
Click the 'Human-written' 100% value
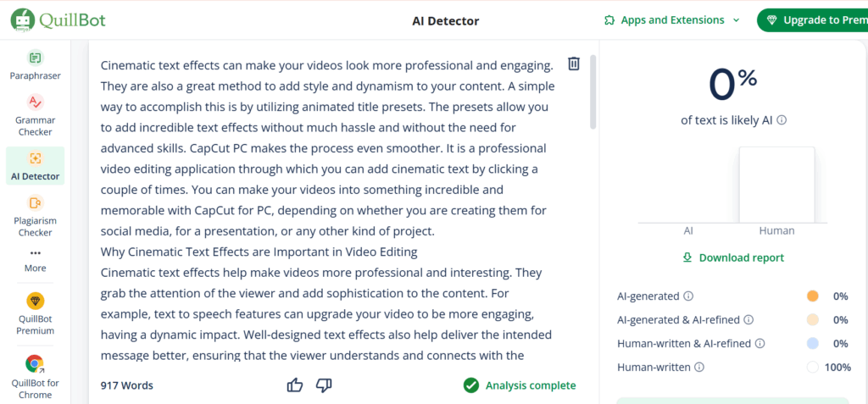pyautogui.click(x=837, y=367)
